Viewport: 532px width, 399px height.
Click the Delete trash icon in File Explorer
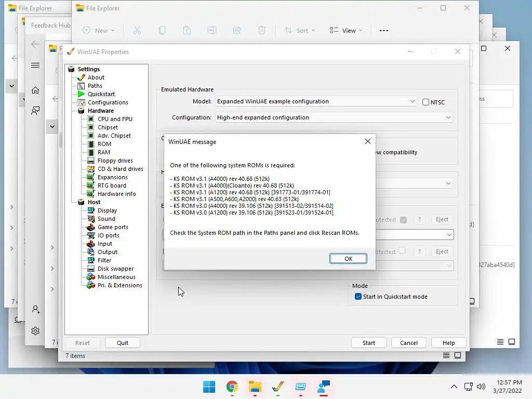pyautogui.click(x=262, y=31)
